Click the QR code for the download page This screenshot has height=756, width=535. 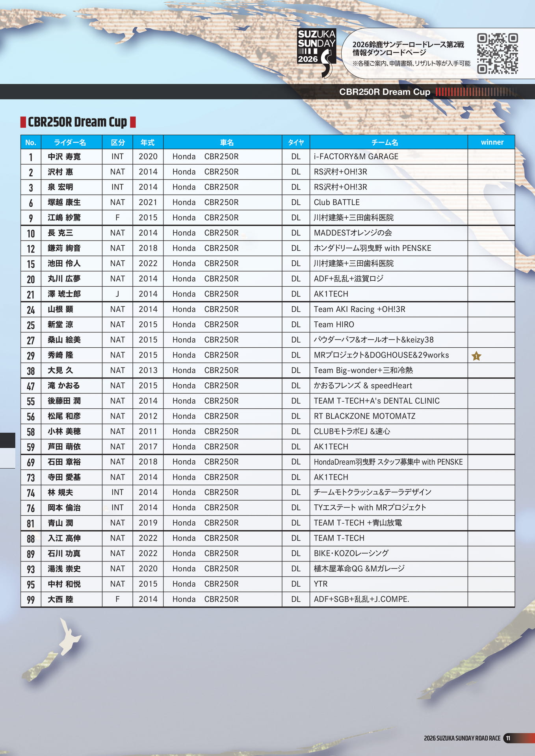tap(497, 54)
